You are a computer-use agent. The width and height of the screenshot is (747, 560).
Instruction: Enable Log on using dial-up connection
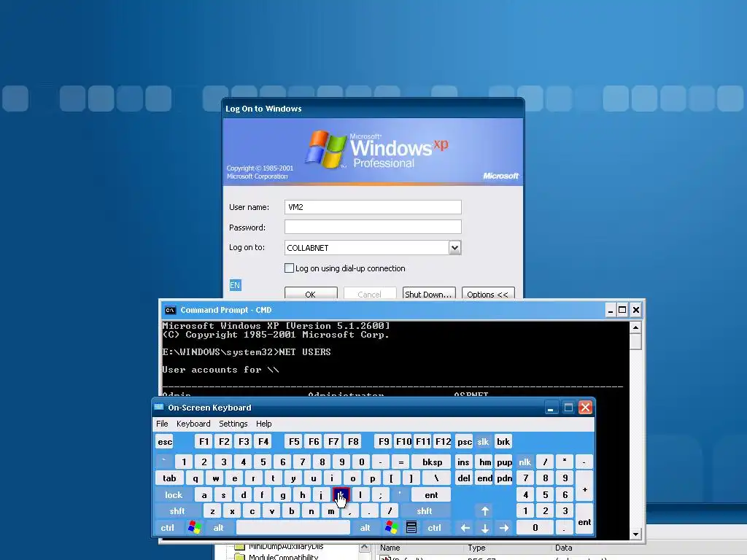pos(289,268)
